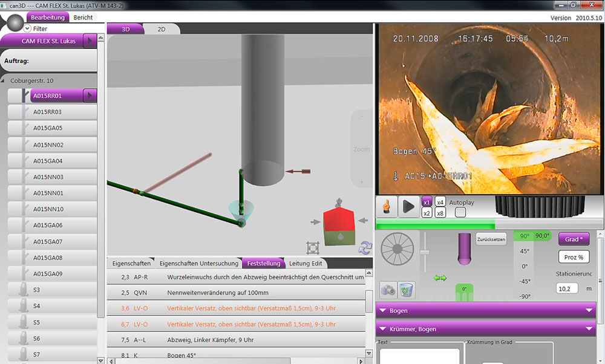Click the recycle bin icon
The image size is (605, 364).
point(405,290)
